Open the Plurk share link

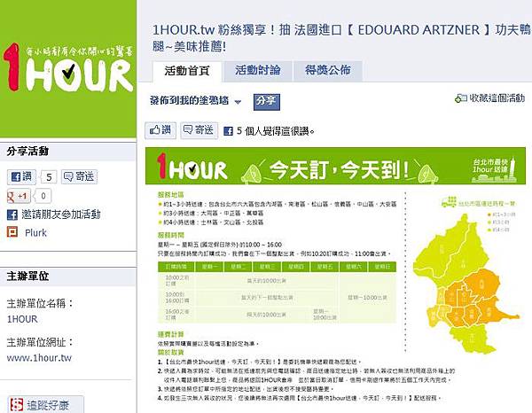(36, 233)
